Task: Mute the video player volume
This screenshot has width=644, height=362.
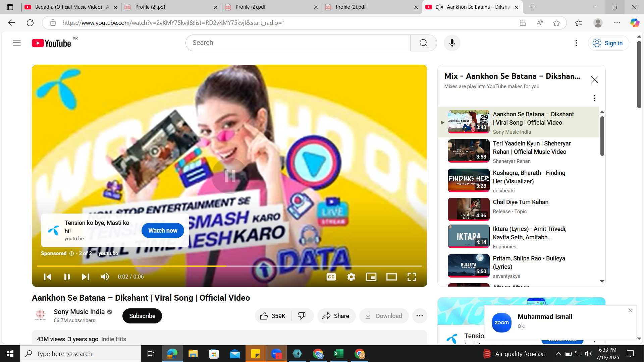Action: (x=105, y=277)
